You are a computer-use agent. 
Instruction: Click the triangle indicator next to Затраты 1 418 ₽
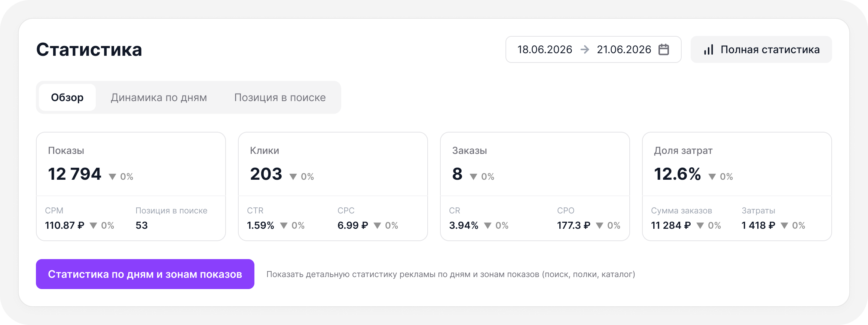click(x=785, y=225)
